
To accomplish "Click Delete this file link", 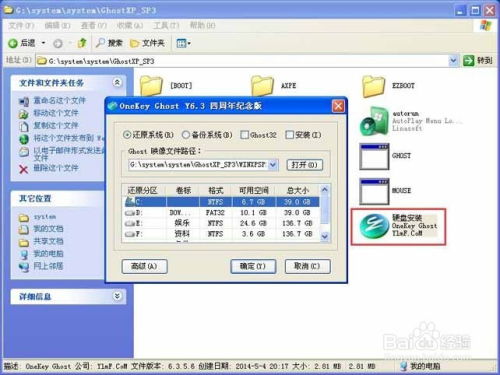I will [56, 168].
